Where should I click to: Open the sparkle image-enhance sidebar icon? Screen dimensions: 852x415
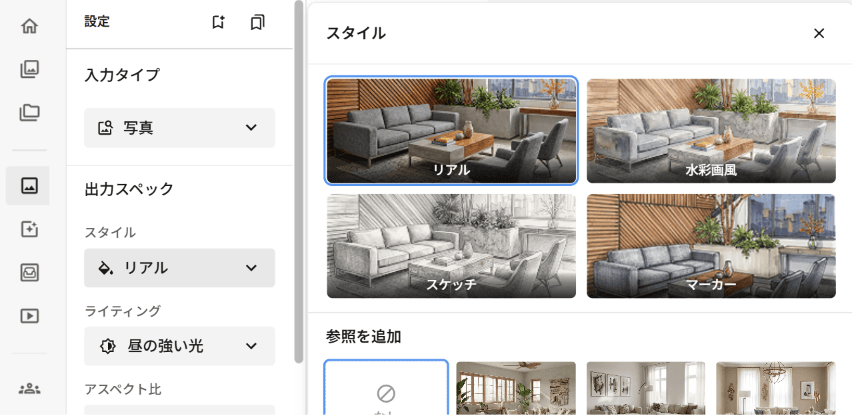tap(29, 229)
